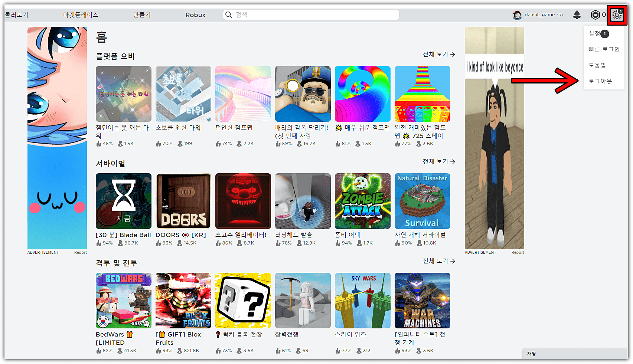Screen dimensions: 633x364
Task: Open the 둘러보기 nav menu
Action: coord(16,15)
